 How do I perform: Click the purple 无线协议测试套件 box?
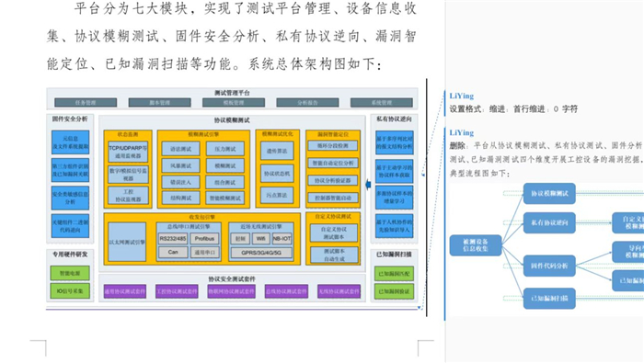[x=339, y=291]
